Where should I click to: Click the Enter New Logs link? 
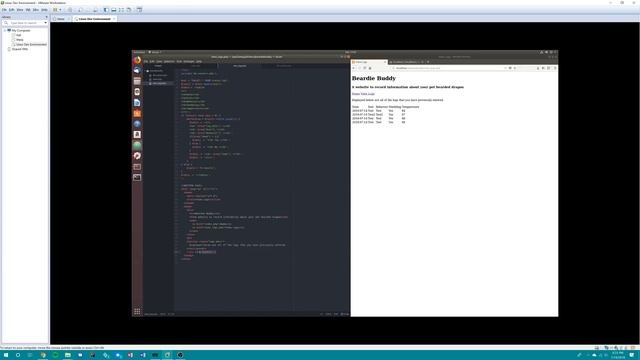[363, 94]
